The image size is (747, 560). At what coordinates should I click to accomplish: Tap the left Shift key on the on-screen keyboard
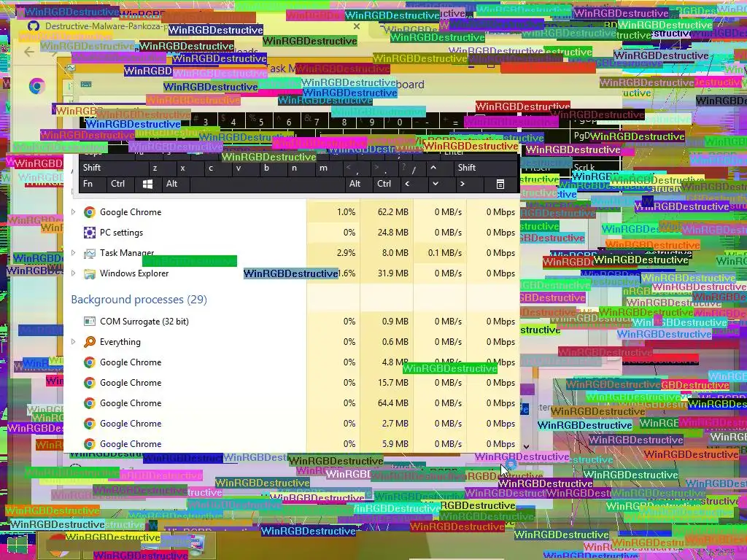pos(113,168)
